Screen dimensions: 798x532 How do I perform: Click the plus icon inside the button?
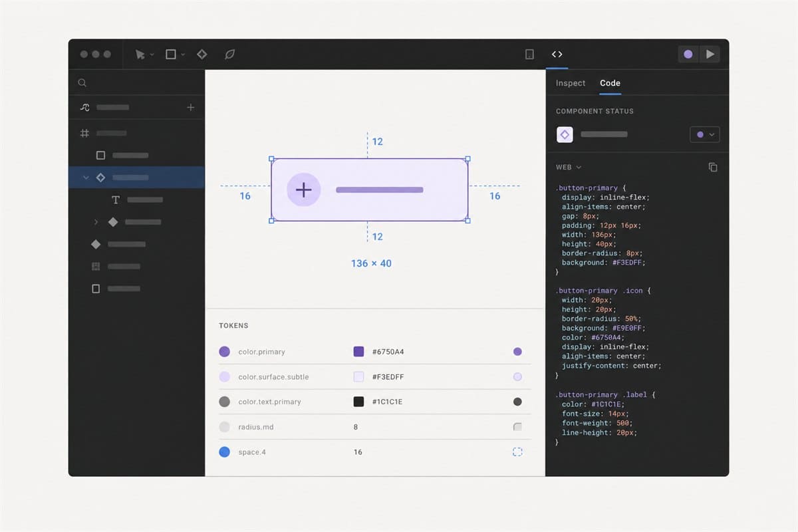coord(304,190)
